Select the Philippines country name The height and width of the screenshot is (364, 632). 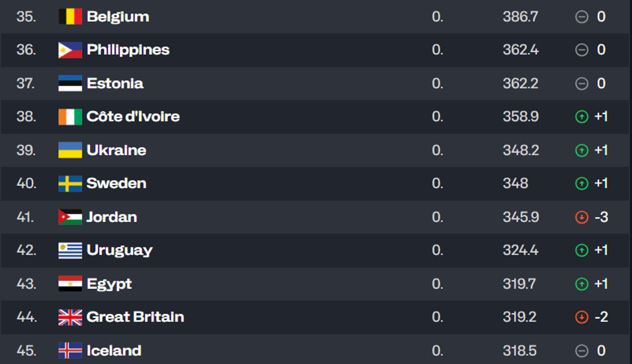click(x=128, y=50)
